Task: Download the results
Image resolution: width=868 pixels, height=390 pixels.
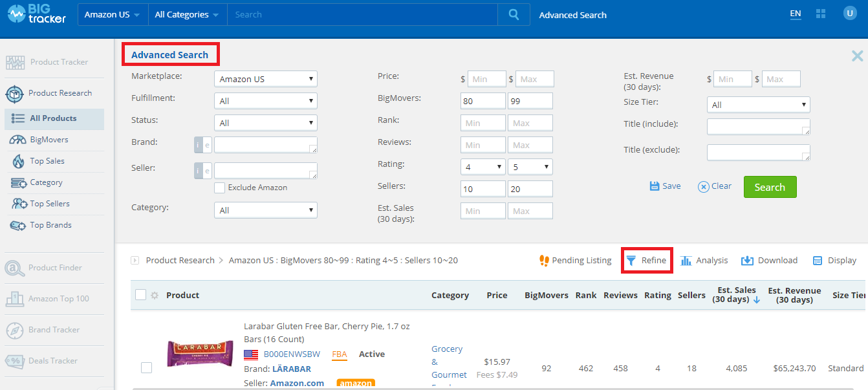Action: (769, 261)
